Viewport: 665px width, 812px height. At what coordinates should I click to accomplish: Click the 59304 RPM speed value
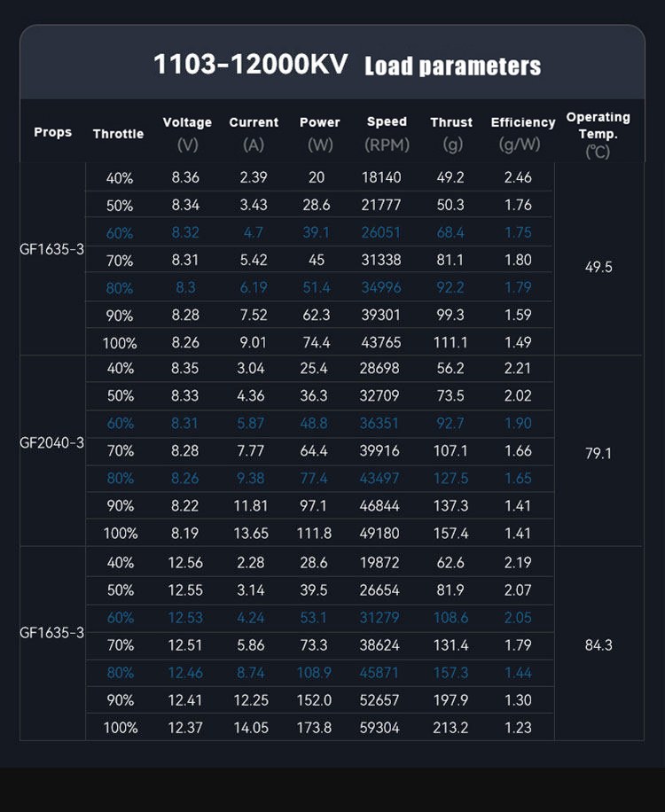click(380, 728)
